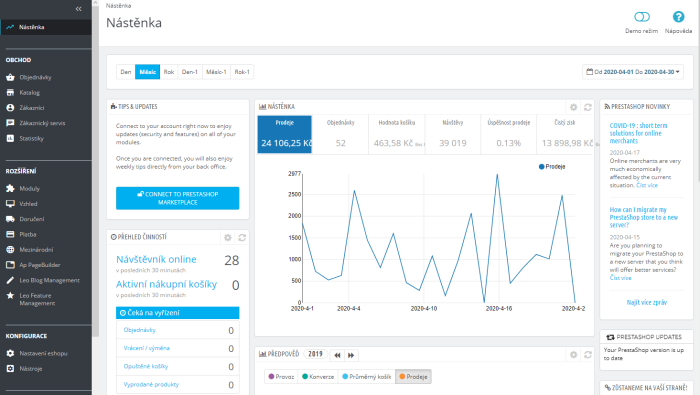This screenshot has width=700, height=395.
Task: Select the Den-1 period tab
Action: [x=190, y=72]
